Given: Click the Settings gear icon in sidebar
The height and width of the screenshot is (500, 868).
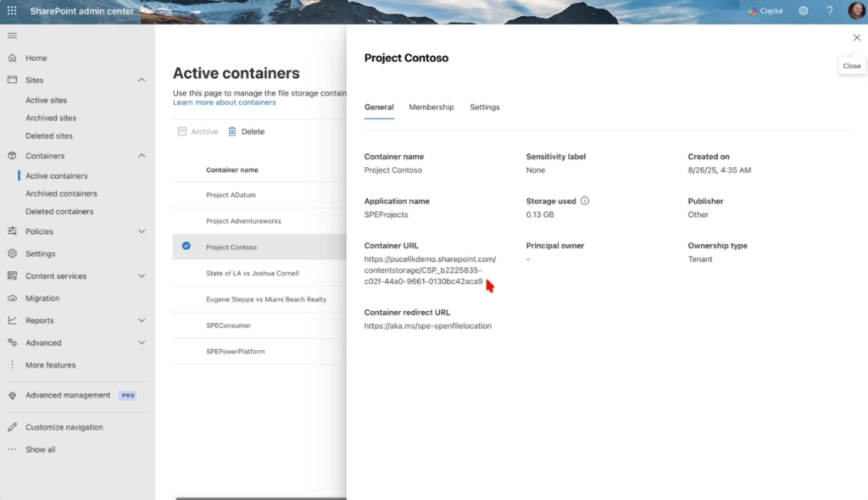Looking at the screenshot, I should click(12, 253).
